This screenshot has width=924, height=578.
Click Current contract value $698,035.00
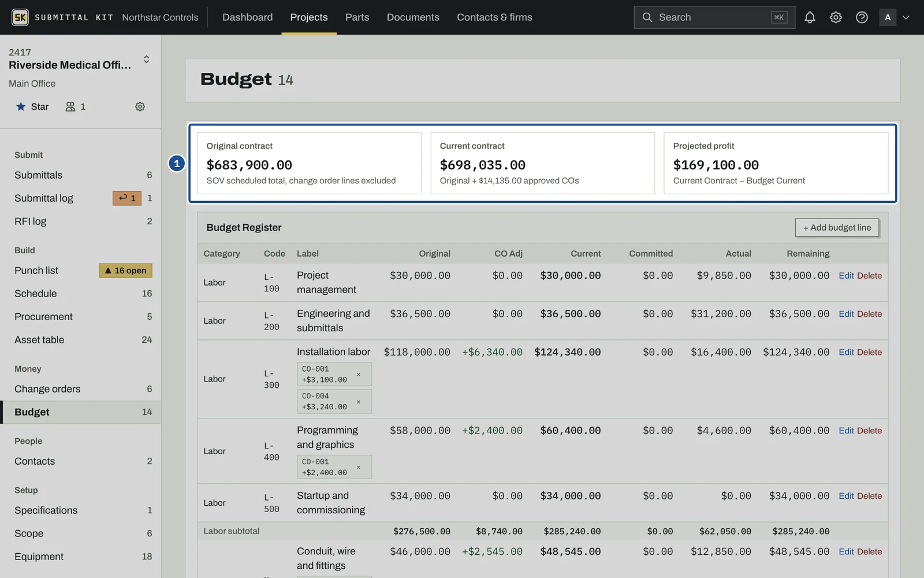482,165
